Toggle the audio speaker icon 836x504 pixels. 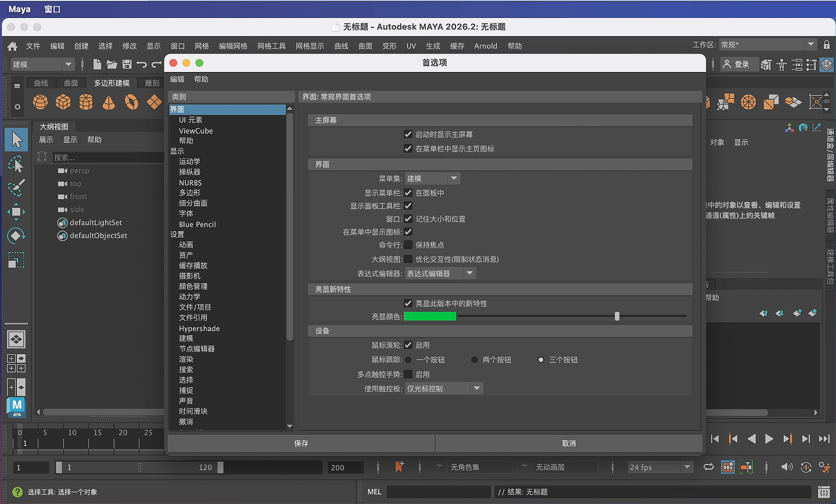[x=787, y=467]
